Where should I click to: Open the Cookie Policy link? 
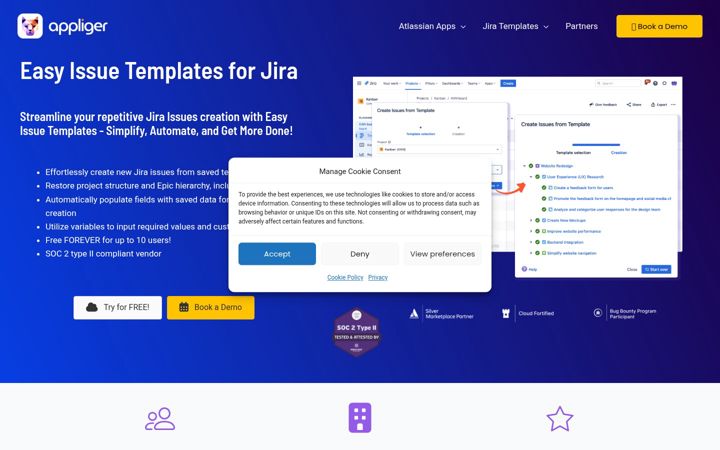point(345,277)
